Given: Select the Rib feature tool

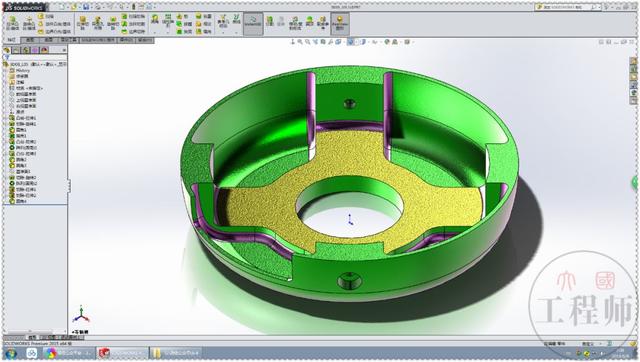Looking at the screenshot, I should pyautogui.click(x=182, y=16).
